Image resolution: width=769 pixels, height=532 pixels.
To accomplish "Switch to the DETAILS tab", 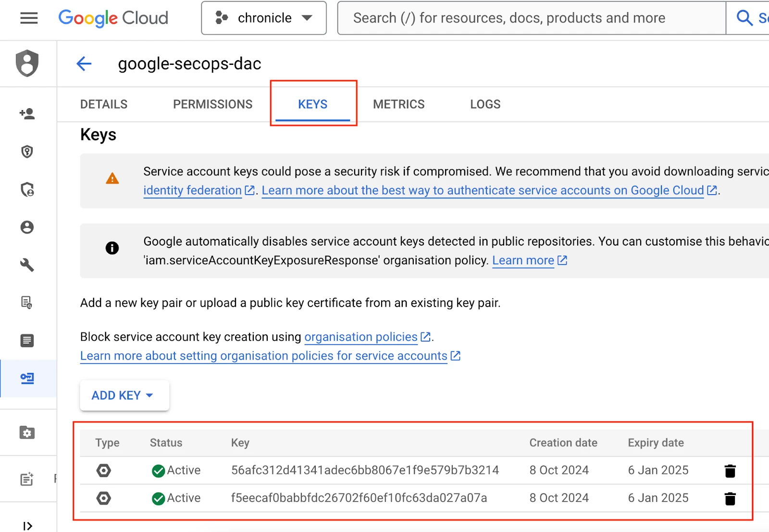I will (x=104, y=104).
